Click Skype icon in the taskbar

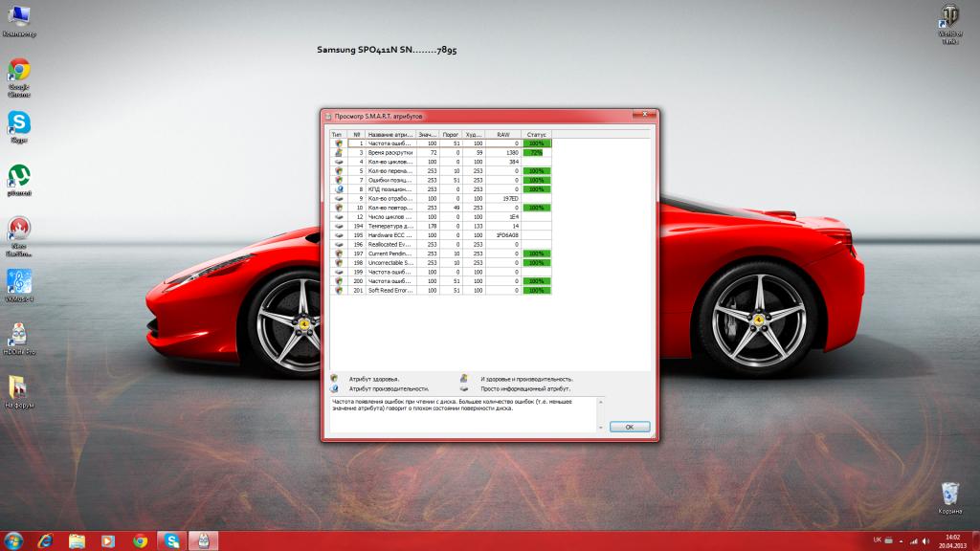coord(171,540)
